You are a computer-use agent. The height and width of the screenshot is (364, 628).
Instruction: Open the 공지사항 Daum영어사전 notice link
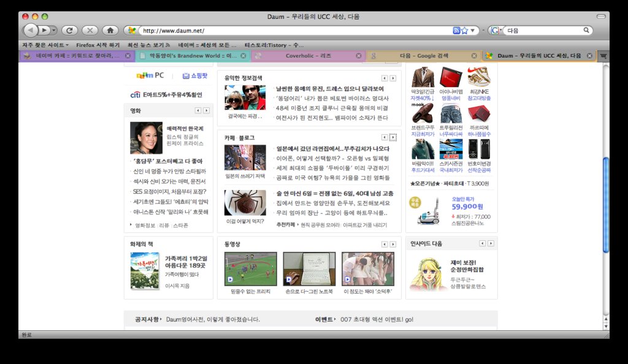[213, 320]
